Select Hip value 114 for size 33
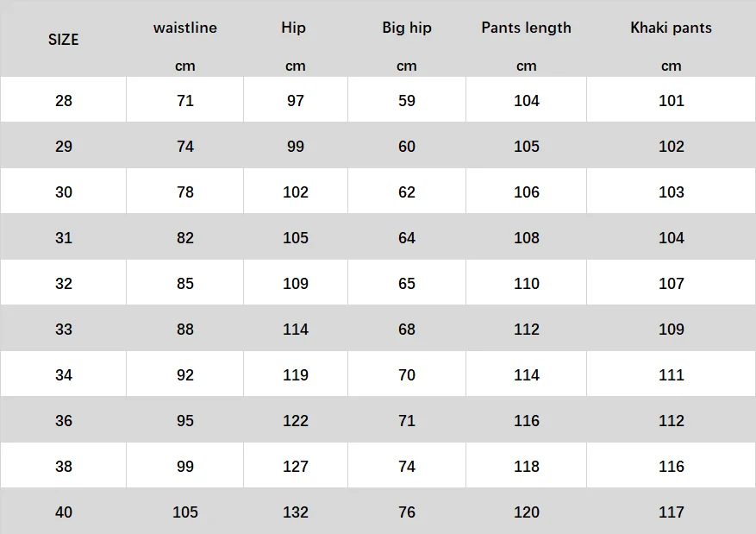 [296, 329]
